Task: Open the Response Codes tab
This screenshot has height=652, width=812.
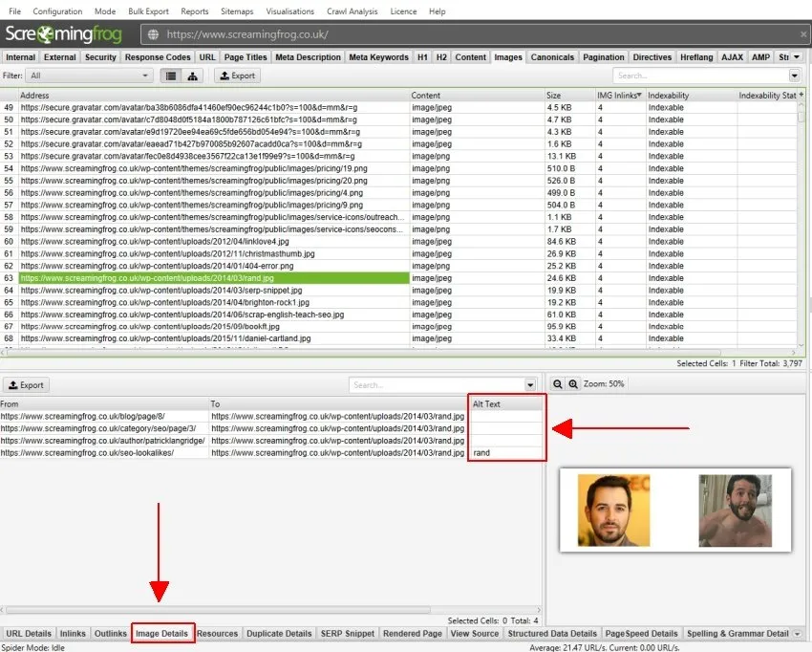Action: coord(158,57)
